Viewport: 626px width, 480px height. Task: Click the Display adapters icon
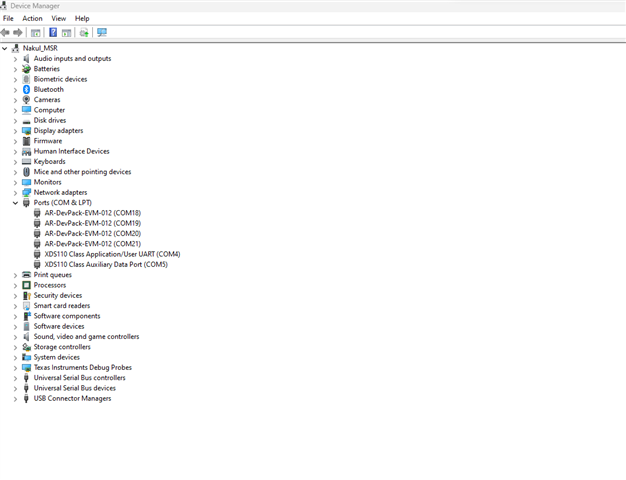[x=26, y=131]
